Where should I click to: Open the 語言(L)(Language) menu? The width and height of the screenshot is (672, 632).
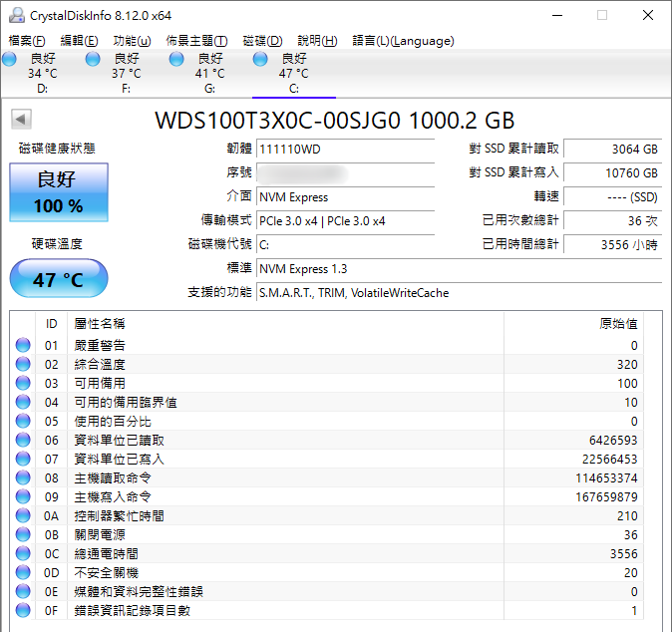pos(403,41)
